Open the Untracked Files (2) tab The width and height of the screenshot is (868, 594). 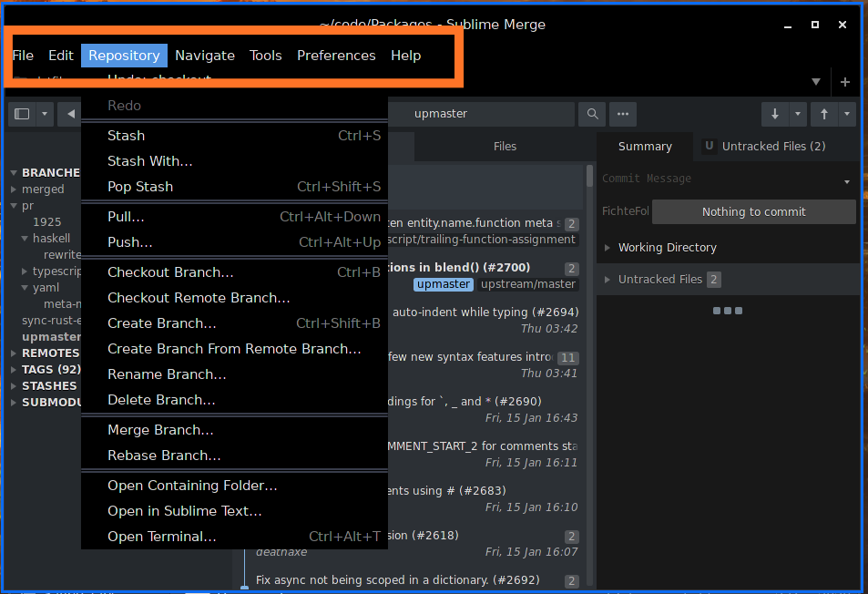pyautogui.click(x=765, y=146)
